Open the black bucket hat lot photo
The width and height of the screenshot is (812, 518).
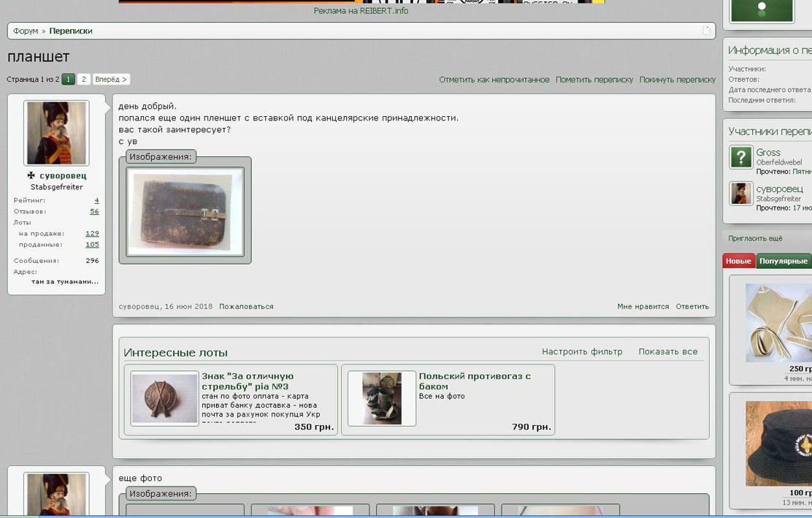coord(778,443)
